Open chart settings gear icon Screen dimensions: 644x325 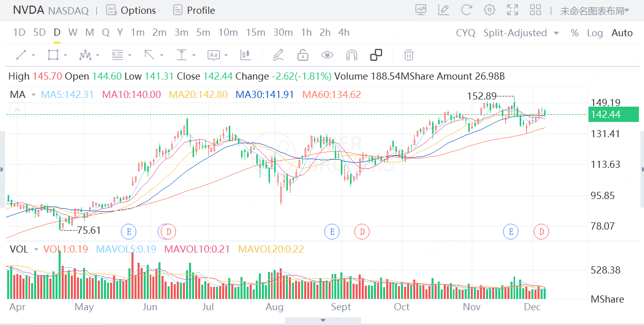pos(490,10)
